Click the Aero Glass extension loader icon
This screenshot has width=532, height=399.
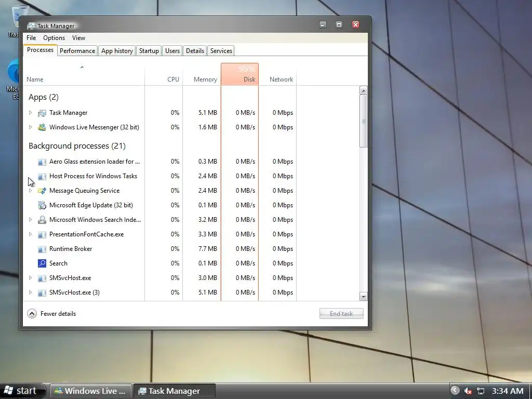pyautogui.click(x=42, y=162)
